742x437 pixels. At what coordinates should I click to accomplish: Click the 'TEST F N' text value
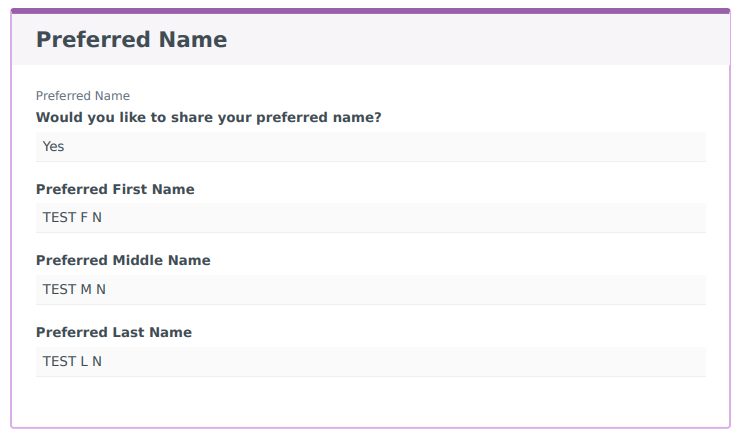[72, 217]
